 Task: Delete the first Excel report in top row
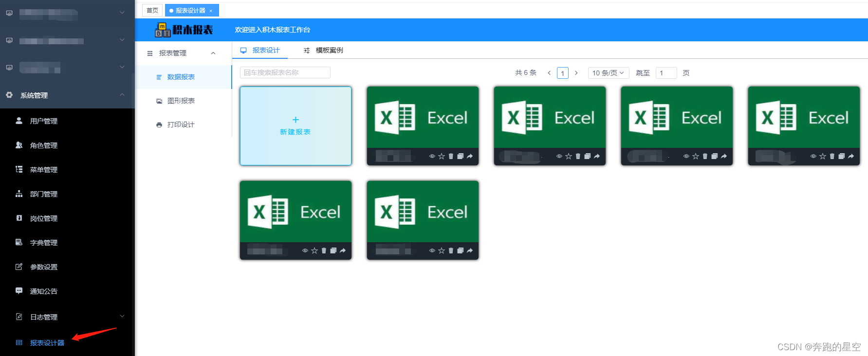point(451,156)
